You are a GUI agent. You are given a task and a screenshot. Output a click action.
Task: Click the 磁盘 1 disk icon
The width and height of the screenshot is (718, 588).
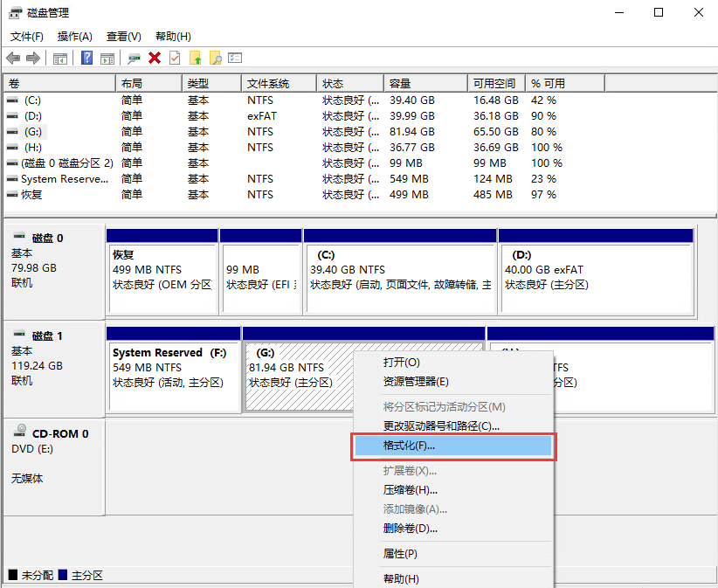tap(19, 334)
